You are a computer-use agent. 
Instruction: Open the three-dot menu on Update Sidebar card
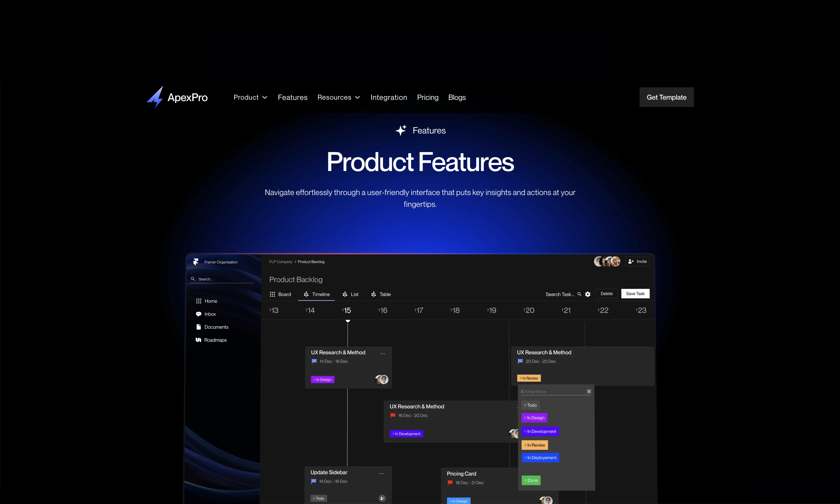click(x=382, y=474)
